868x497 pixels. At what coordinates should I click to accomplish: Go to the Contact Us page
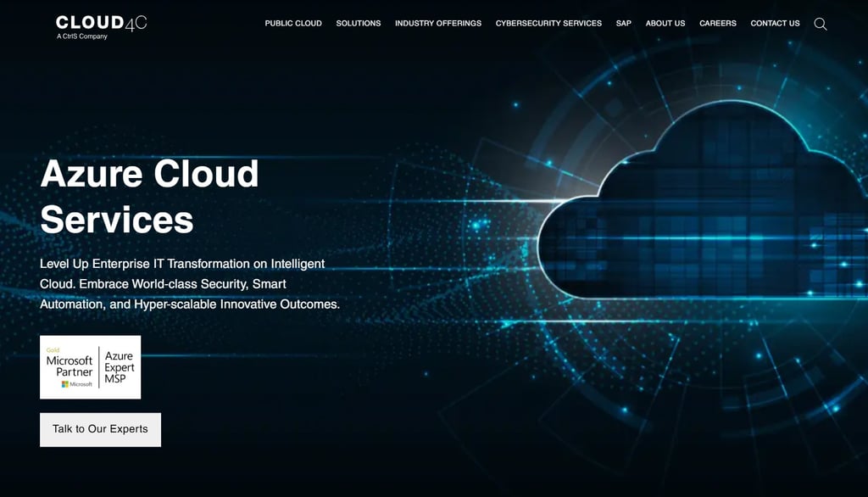(775, 23)
